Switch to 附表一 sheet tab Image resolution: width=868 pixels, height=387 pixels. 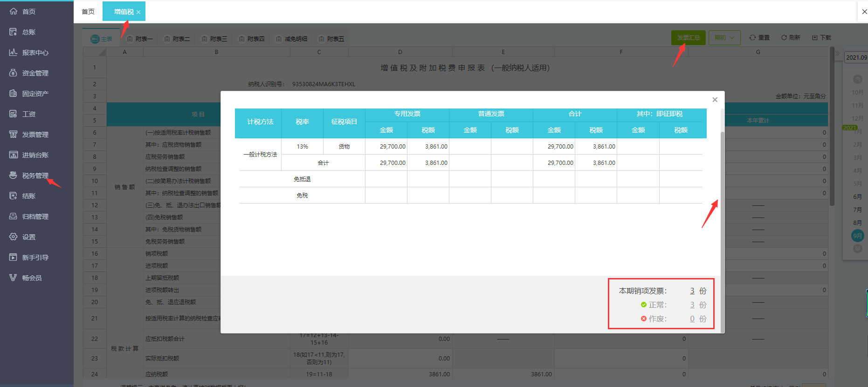140,39
